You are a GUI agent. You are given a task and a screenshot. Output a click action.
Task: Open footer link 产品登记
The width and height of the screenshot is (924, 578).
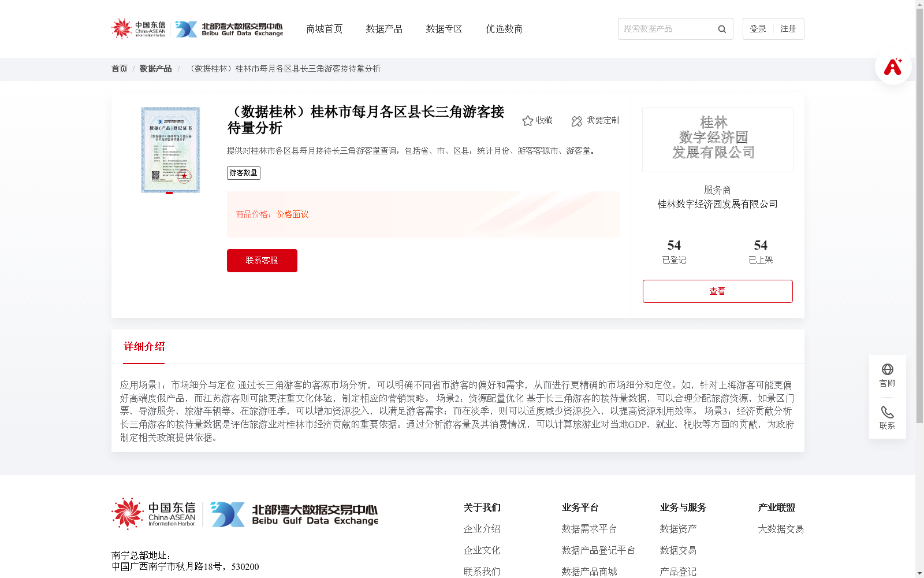pos(678,572)
